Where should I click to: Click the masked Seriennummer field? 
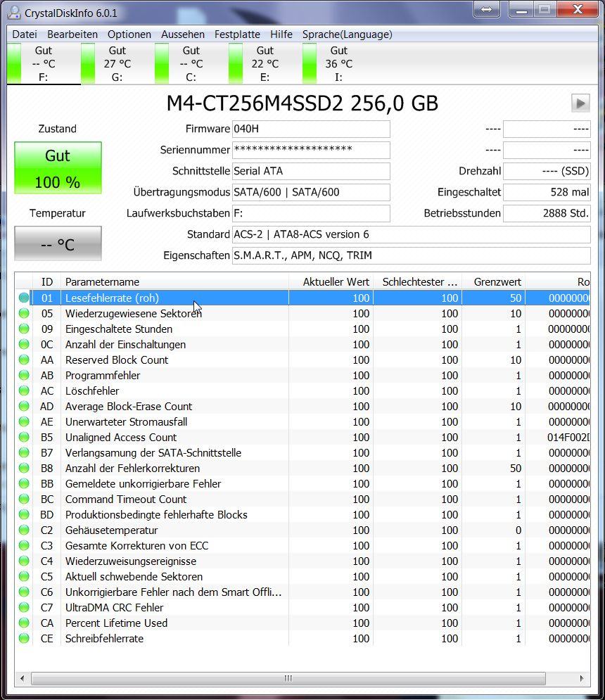click(311, 150)
